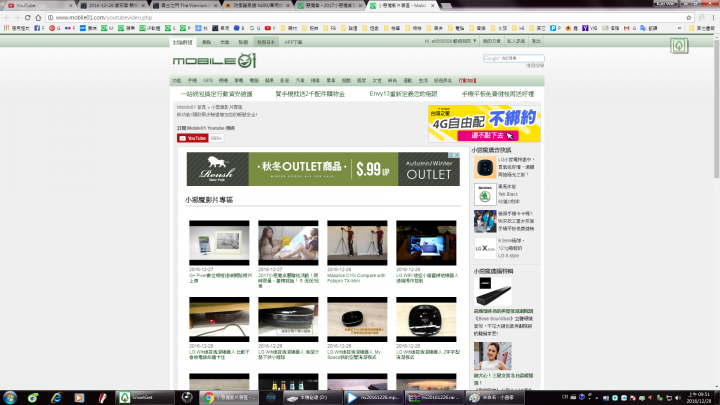
Task: Open the WinRAR archive taskbar item
Action: [x=435, y=397]
